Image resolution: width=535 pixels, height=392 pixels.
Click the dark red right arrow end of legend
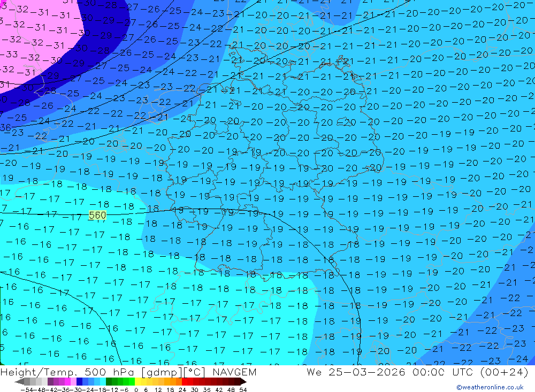[243, 381]
